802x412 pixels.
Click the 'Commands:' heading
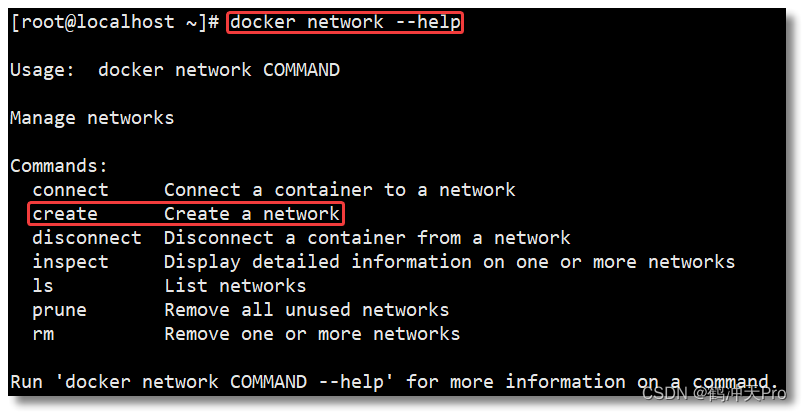[x=59, y=166]
